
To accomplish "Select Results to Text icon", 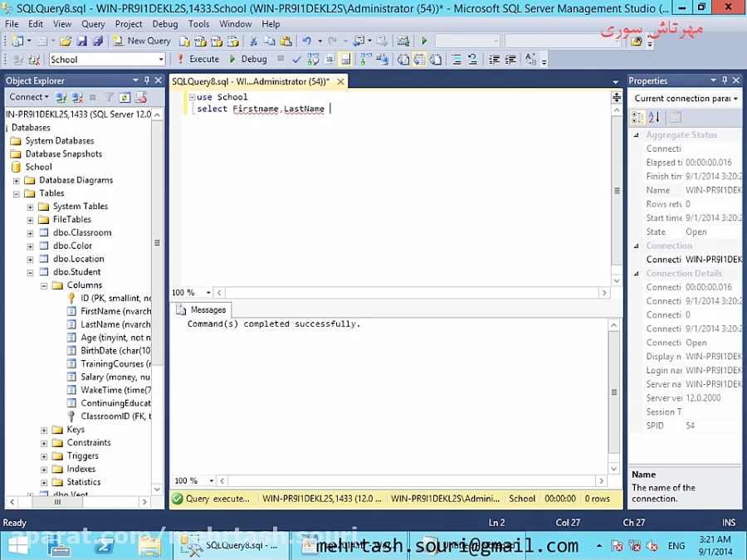I will 403,59.
